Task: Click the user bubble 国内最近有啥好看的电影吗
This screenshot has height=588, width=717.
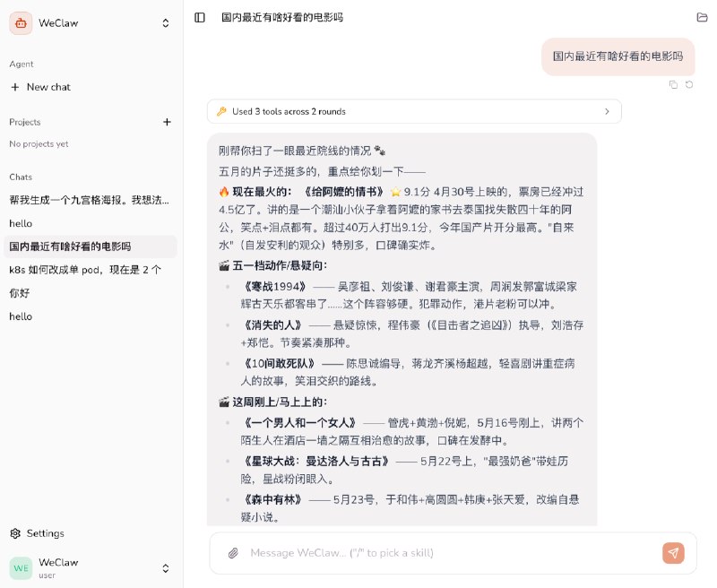Action: pos(618,56)
